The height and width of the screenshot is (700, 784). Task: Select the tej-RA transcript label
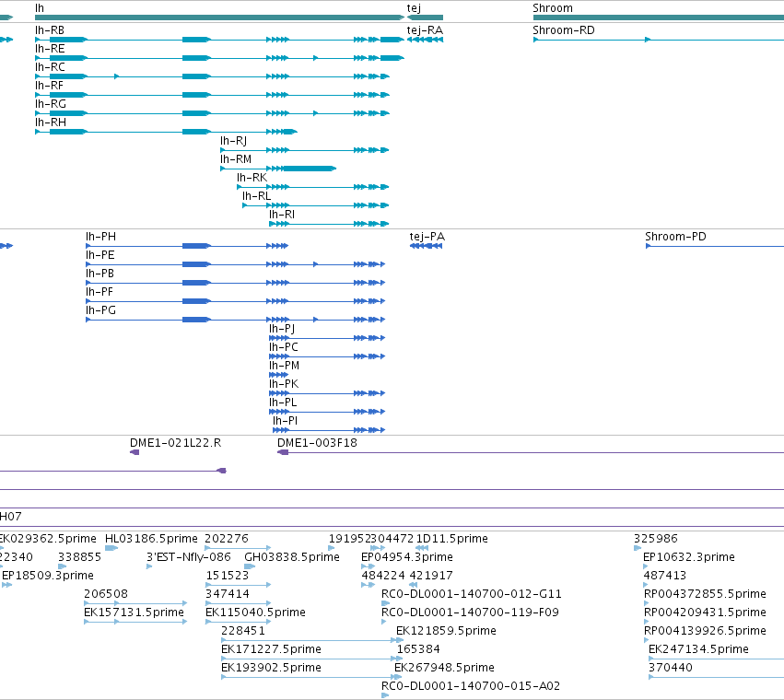425,30
